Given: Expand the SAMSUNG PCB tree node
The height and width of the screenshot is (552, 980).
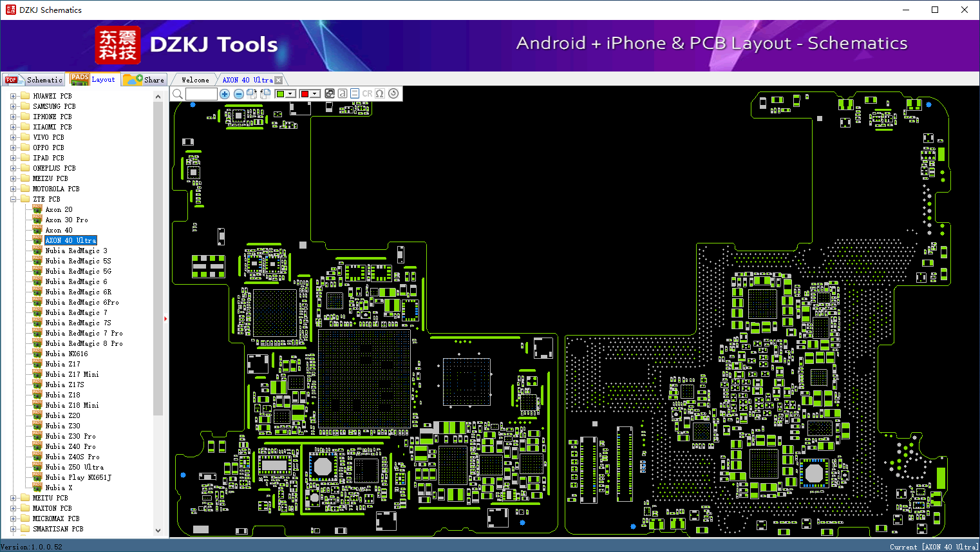Looking at the screenshot, I should [14, 106].
